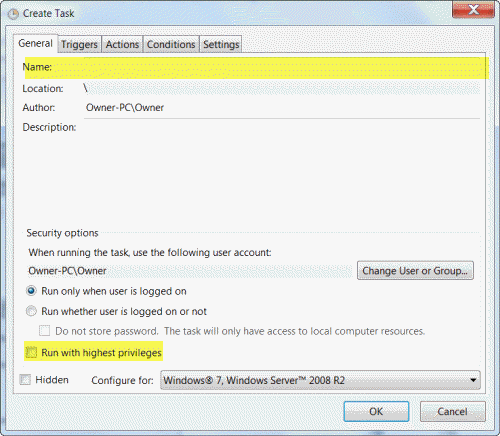Viewport: 500px width, 436px height.
Task: Click the Windows 7 configure combo box
Action: point(320,380)
